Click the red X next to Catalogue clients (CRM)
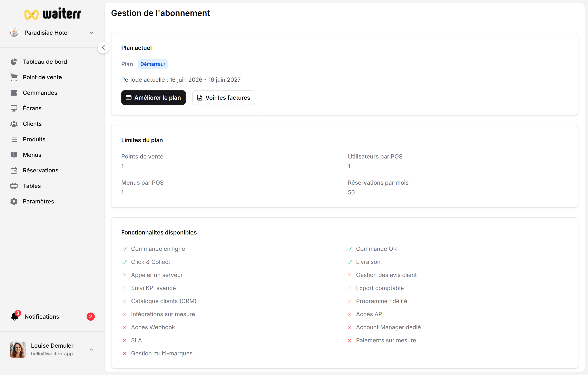Screen dimensions: 588x375 coord(125,301)
